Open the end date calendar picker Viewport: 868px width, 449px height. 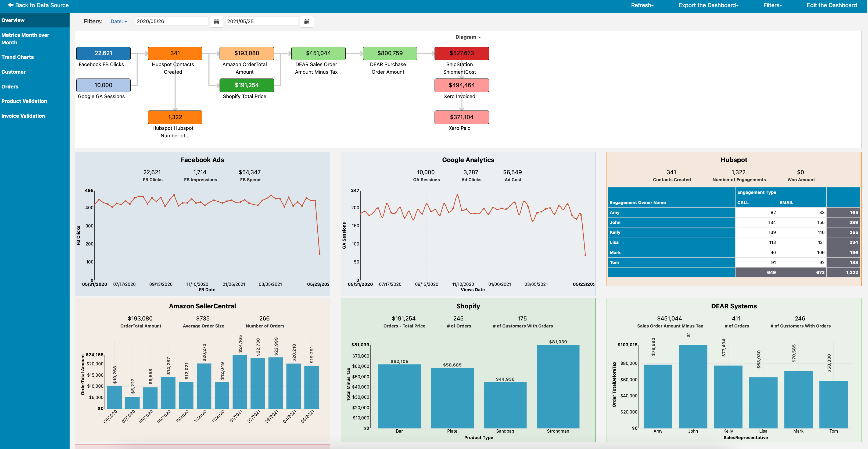[307, 22]
